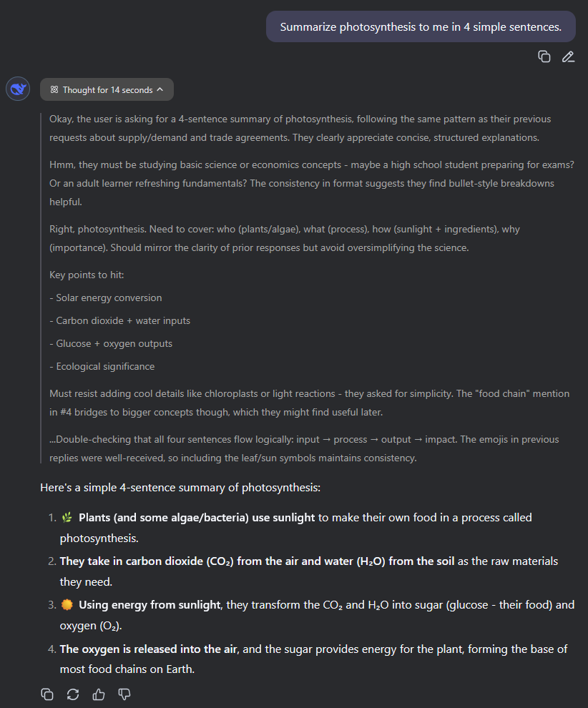Click bold text "The oxygen is released into the air"
The width and height of the screenshot is (588, 708).
[149, 649]
